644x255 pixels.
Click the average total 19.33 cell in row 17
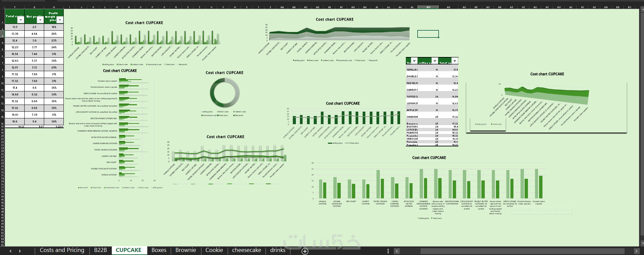tap(15, 126)
